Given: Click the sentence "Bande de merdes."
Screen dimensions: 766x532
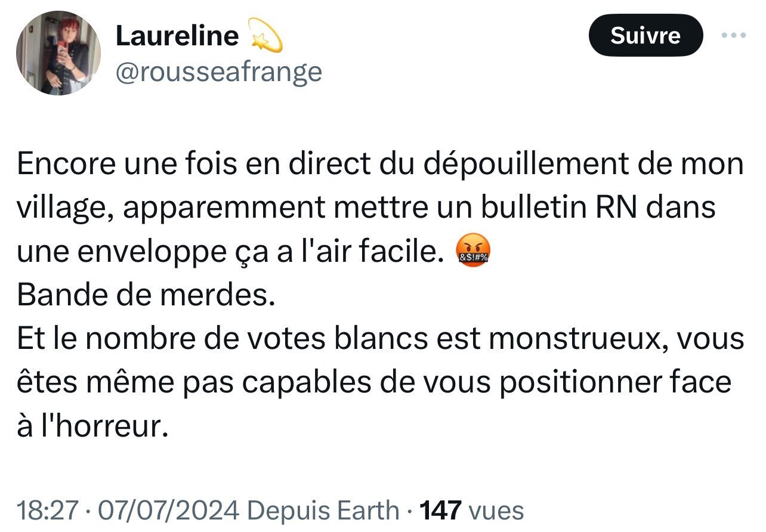Looking at the screenshot, I should (x=146, y=296).
